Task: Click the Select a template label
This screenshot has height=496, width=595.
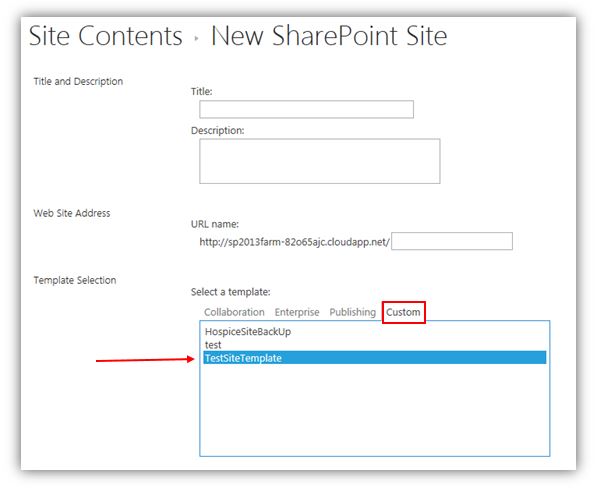Action: [x=230, y=292]
